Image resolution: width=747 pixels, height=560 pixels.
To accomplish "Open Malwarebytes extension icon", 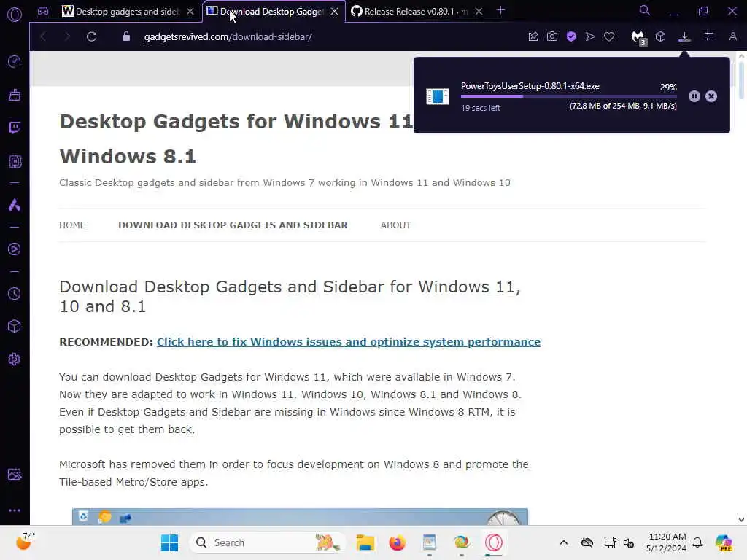I will point(638,38).
